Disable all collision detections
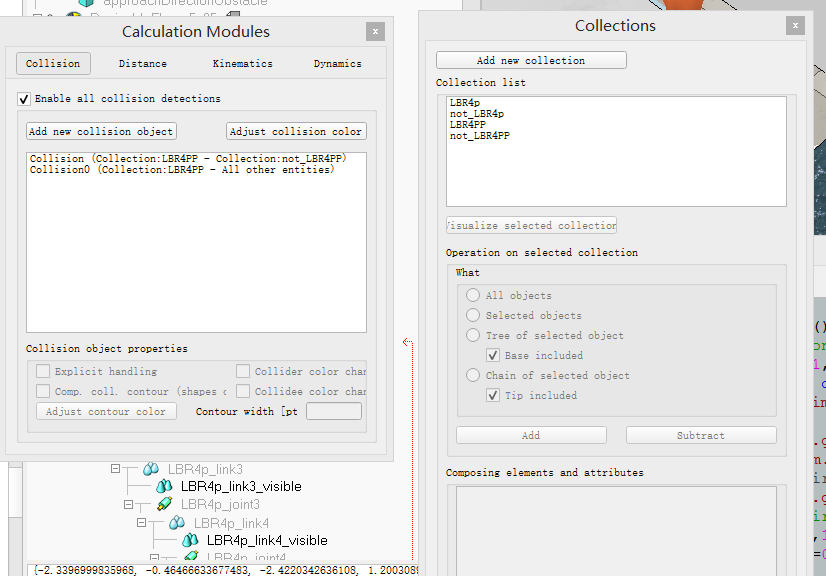 24,98
